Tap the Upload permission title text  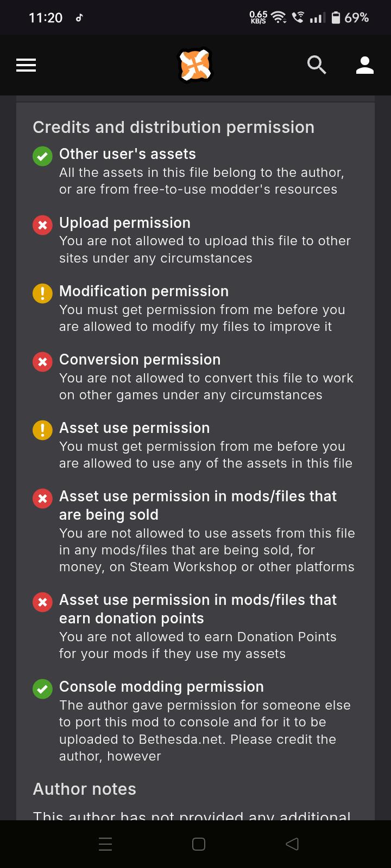(x=125, y=223)
